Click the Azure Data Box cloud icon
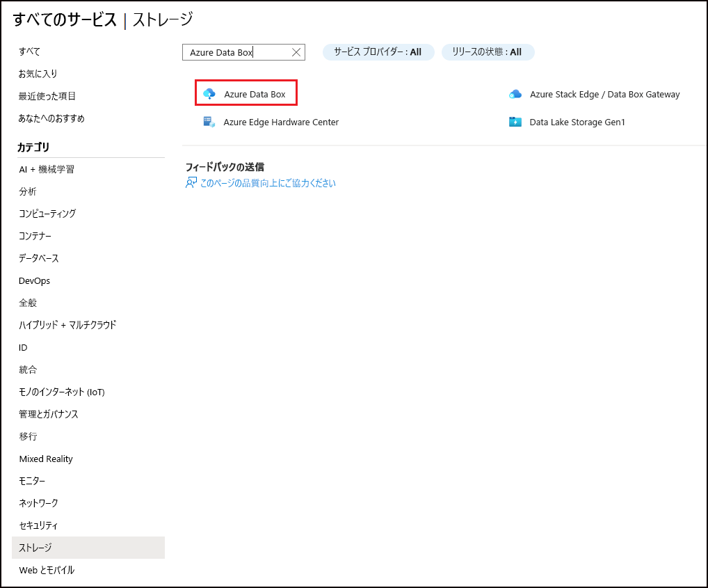This screenshot has height=588, width=708. click(x=209, y=94)
